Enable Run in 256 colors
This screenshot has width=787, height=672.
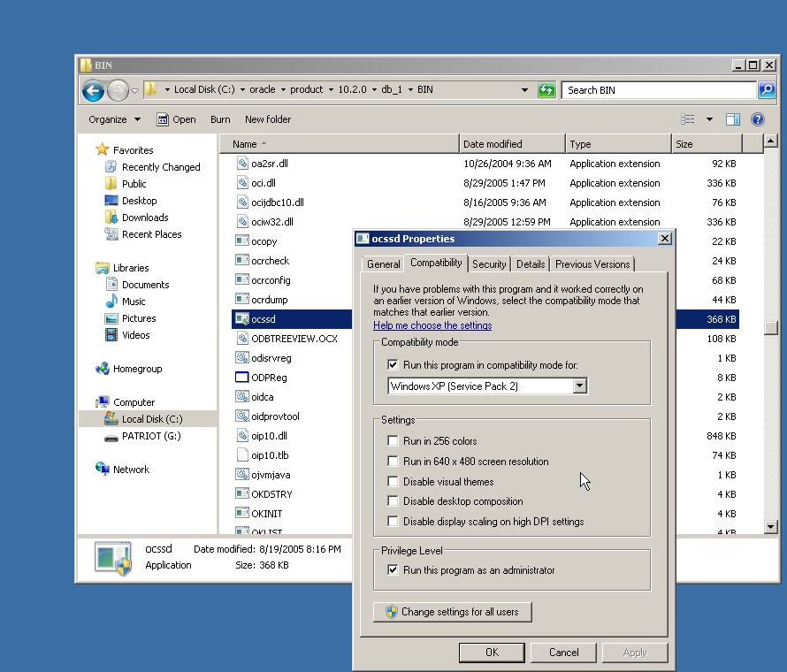pos(393,441)
